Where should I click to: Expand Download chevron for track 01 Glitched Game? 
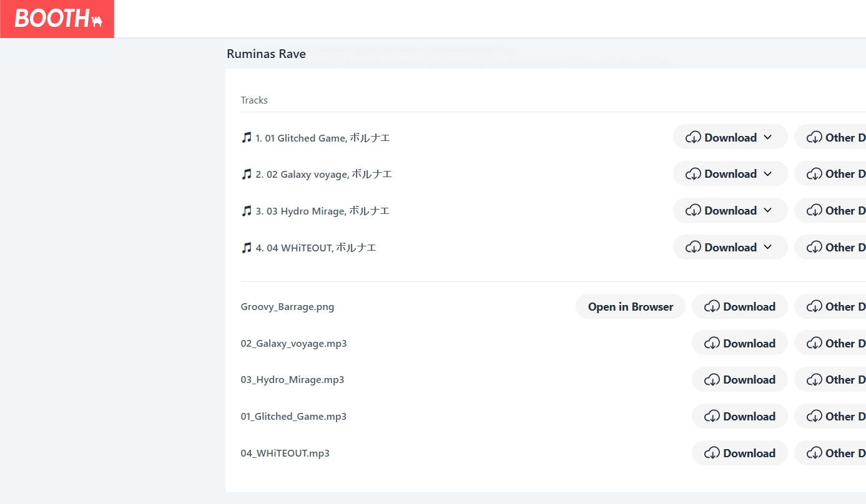[x=768, y=138]
